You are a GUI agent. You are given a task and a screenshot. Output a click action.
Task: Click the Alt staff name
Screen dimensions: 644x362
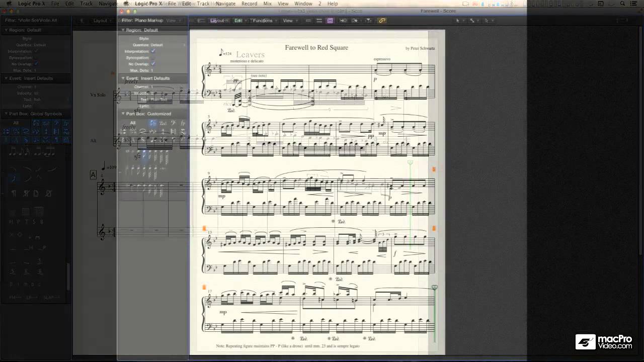click(94, 141)
